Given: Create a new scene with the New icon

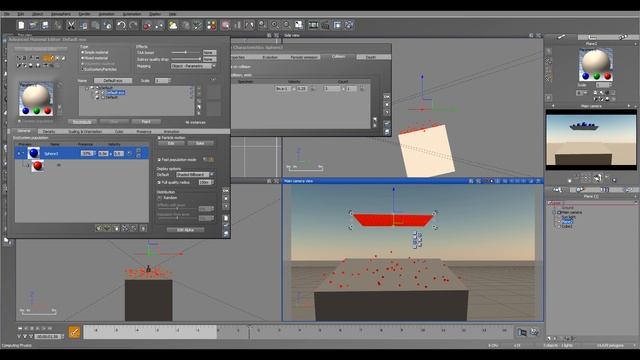Looking at the screenshot, I should click(x=21, y=25).
